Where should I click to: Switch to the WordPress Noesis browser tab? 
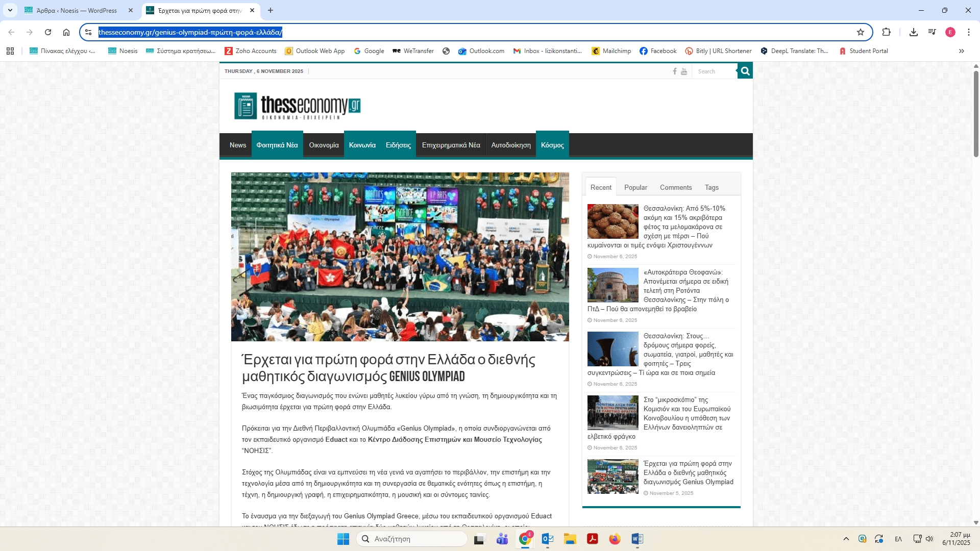(x=77, y=10)
